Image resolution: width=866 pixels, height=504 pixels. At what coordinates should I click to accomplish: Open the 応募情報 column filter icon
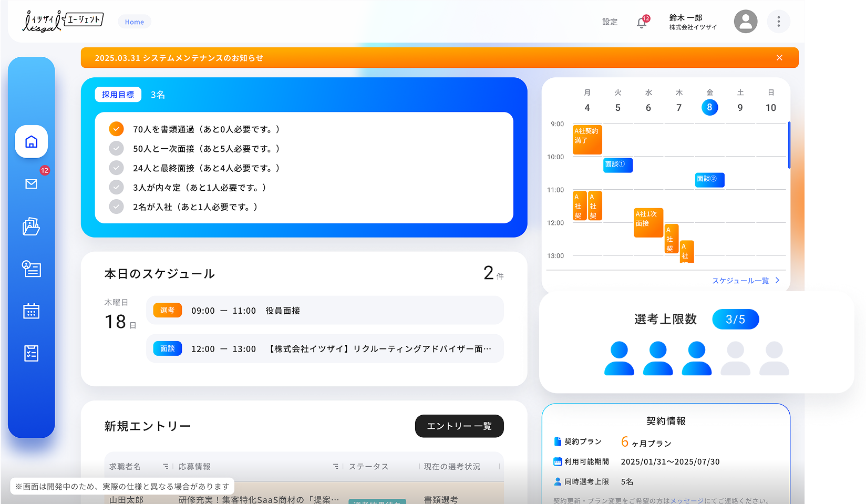(x=335, y=466)
